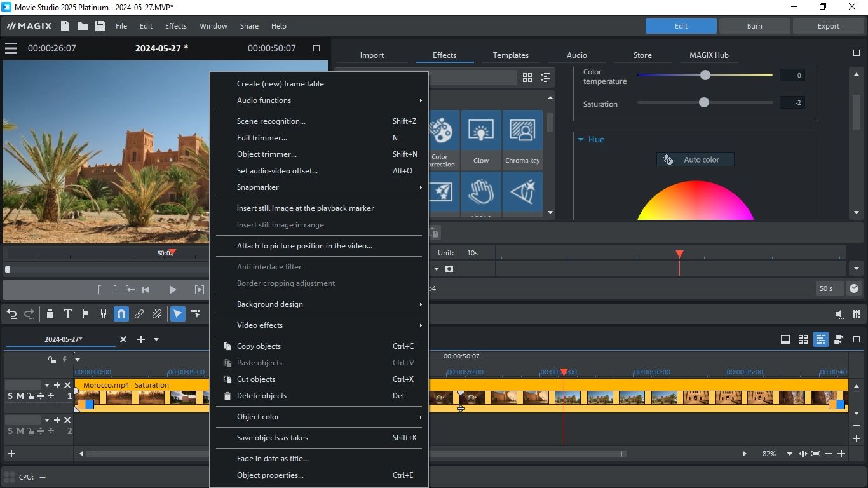Click the ungroup broken-link icon
Image resolution: width=868 pixels, height=488 pixels.
[x=157, y=314]
